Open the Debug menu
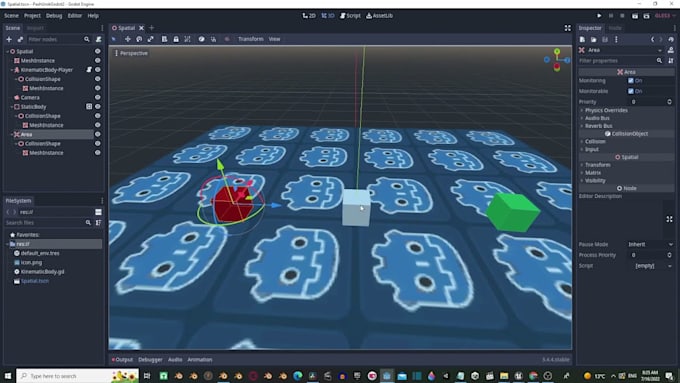Screen dimensions: 680x383 54,16
